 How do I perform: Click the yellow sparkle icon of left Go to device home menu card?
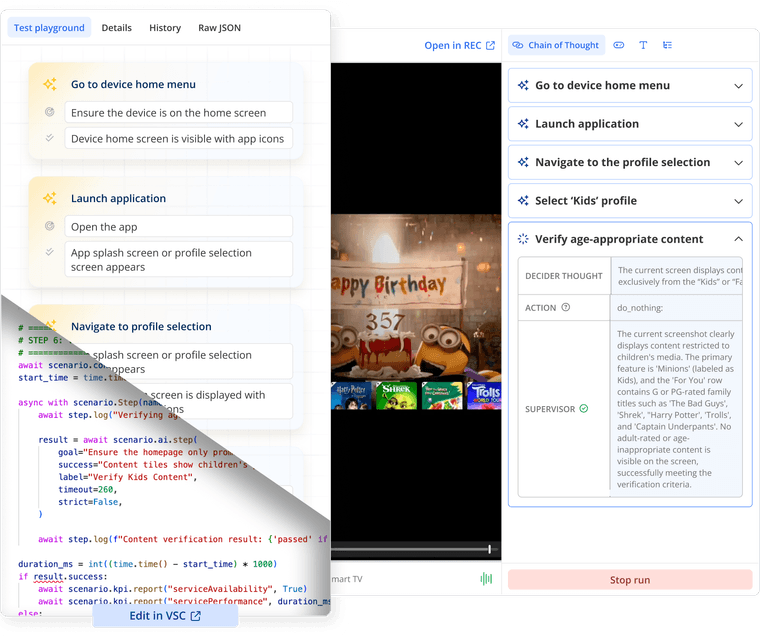tap(49, 84)
